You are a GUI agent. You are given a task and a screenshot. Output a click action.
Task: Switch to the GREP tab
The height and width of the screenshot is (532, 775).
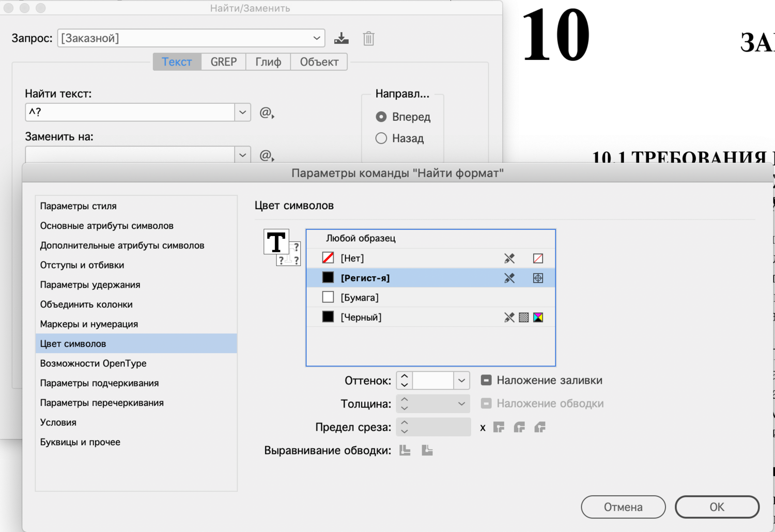[224, 62]
